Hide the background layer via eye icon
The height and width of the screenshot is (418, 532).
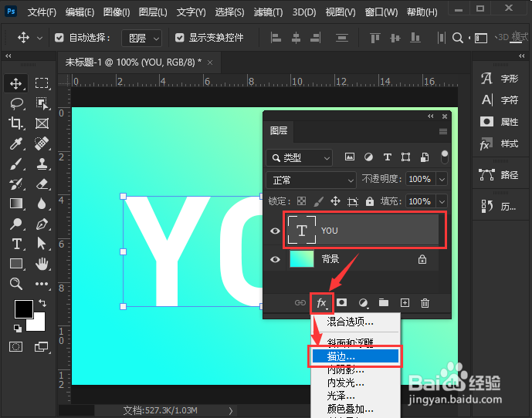click(x=275, y=259)
